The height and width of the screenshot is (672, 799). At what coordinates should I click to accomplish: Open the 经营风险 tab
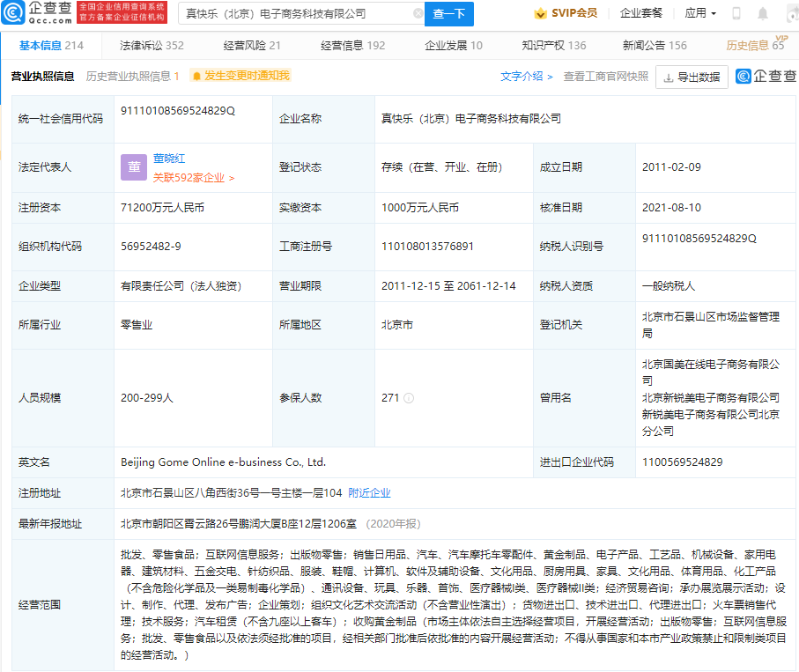click(x=252, y=46)
